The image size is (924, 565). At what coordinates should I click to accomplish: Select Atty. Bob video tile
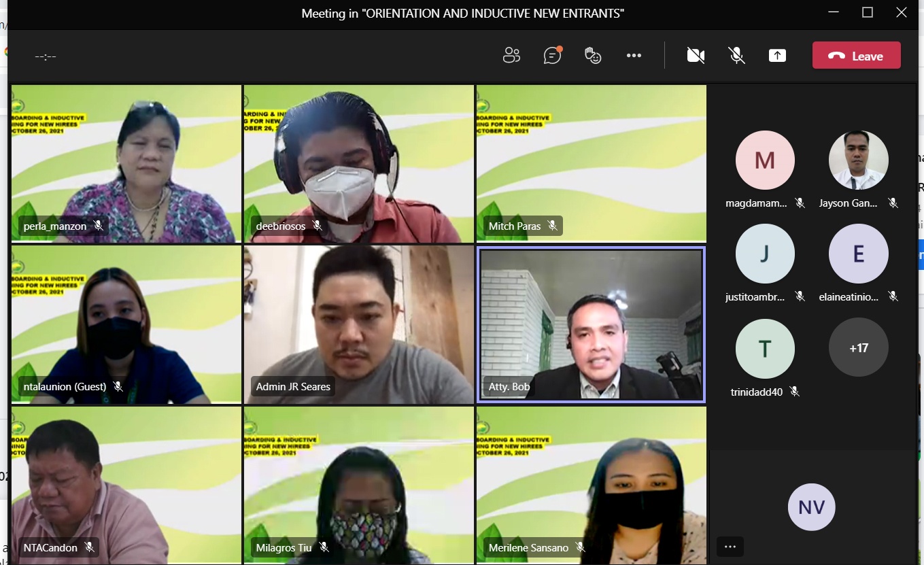(x=592, y=324)
